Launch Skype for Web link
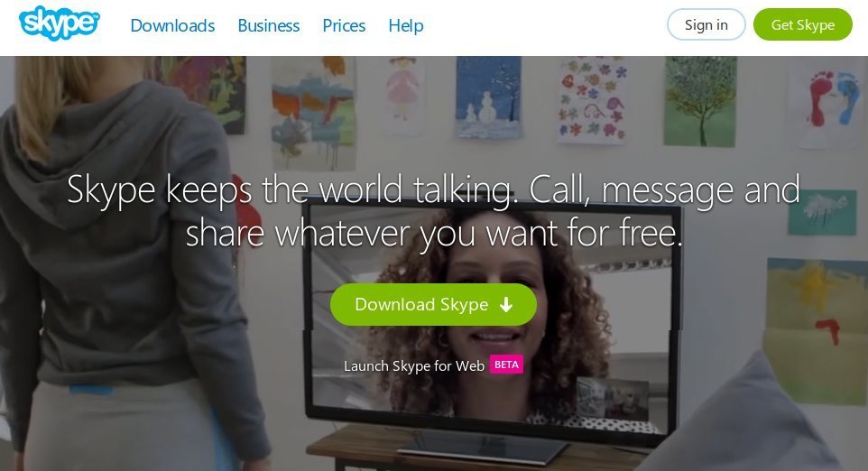 click(414, 365)
